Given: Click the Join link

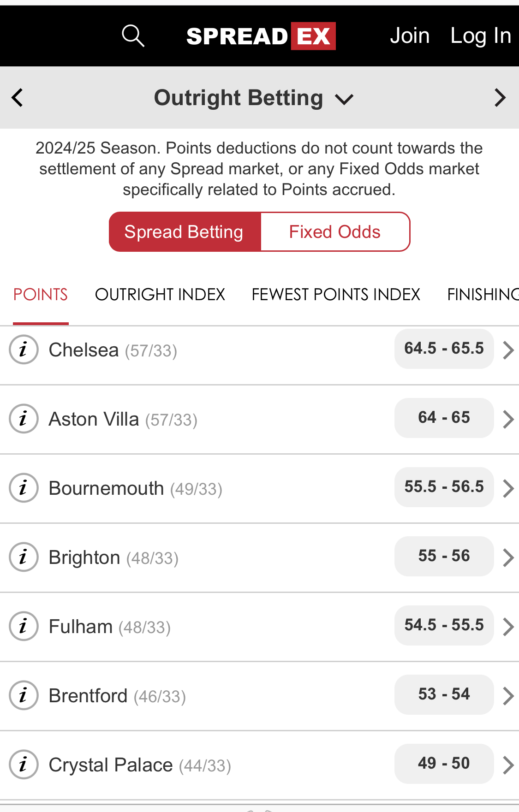Looking at the screenshot, I should click(x=410, y=36).
